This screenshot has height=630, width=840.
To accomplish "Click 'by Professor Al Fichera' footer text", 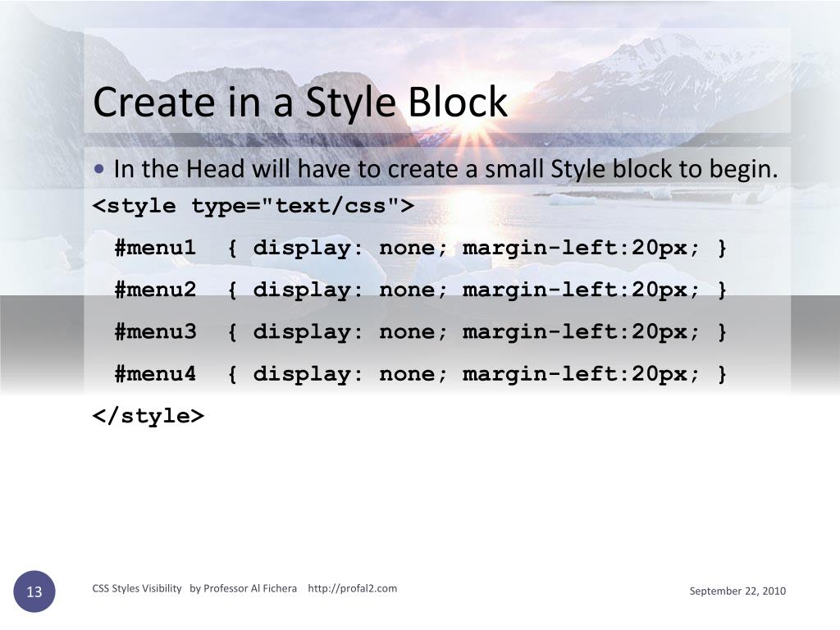I will [x=243, y=588].
